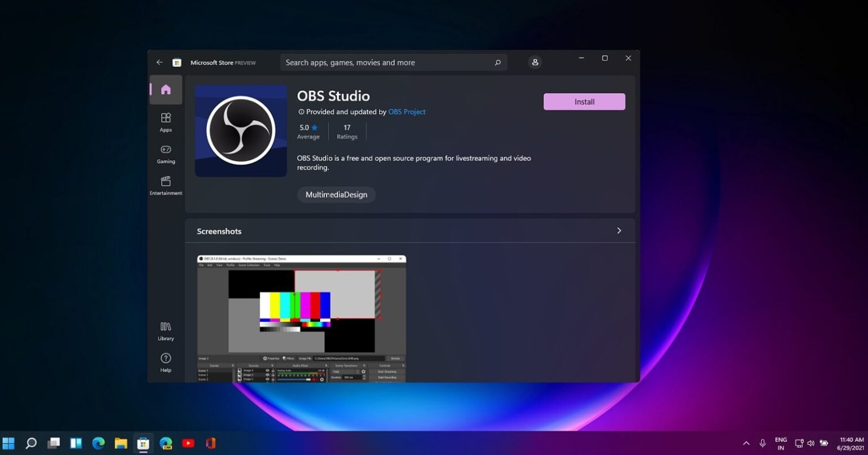Screen dimensions: 868x455
Task: Open the OBS Project publisher link
Action: [407, 111]
